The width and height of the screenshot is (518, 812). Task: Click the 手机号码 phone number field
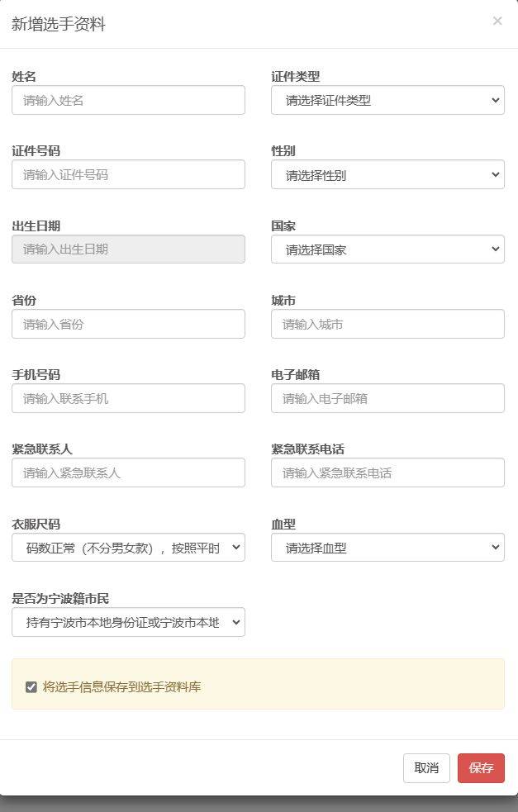[x=128, y=398]
